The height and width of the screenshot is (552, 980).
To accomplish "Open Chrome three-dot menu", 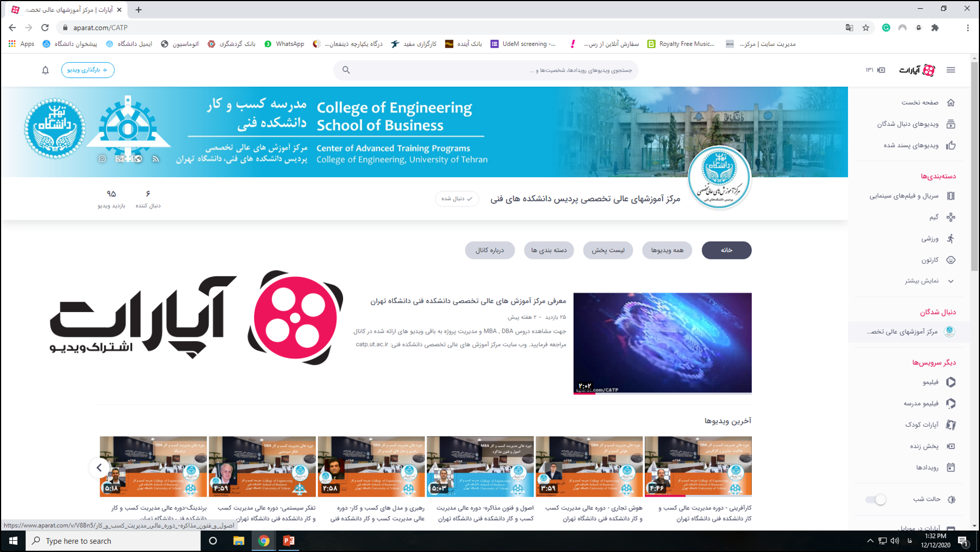I will [x=968, y=27].
